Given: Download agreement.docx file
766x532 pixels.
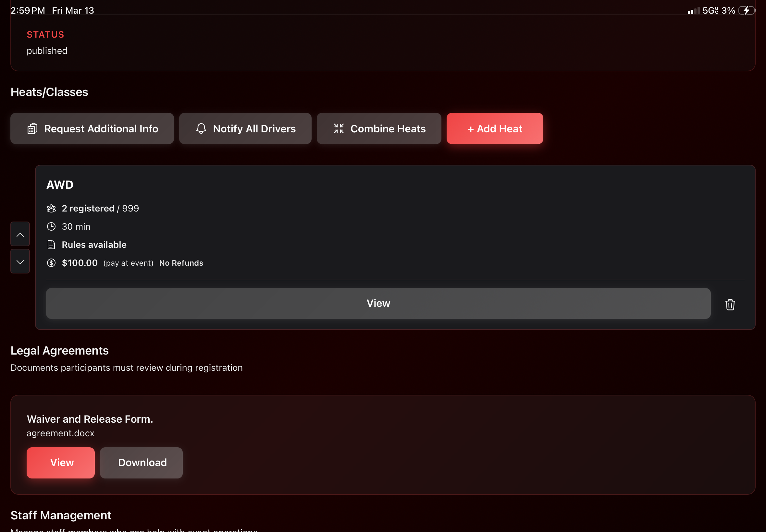Looking at the screenshot, I should point(142,463).
